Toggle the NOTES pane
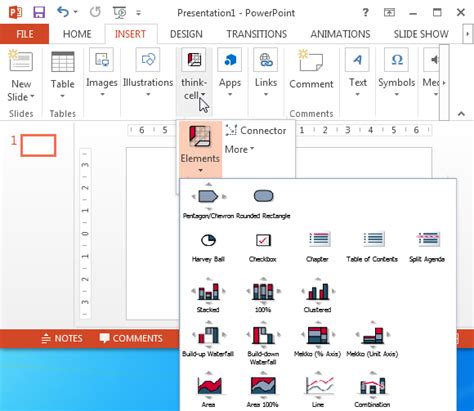Viewport: 474px width, 411px height. tap(62, 339)
